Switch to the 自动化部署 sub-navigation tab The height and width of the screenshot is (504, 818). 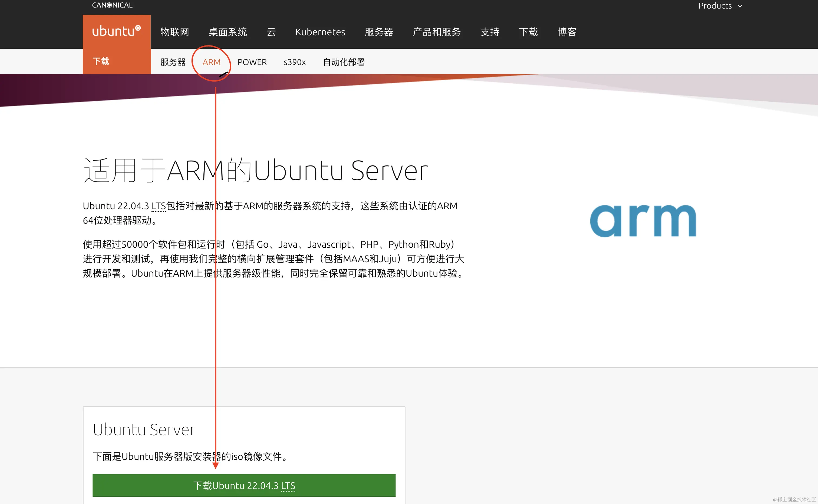(x=344, y=62)
